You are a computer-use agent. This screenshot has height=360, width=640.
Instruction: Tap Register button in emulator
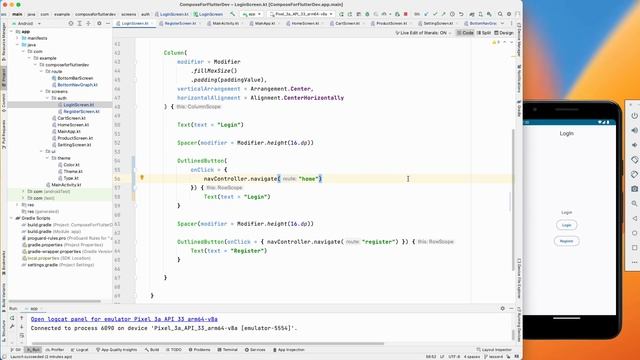[567, 241]
